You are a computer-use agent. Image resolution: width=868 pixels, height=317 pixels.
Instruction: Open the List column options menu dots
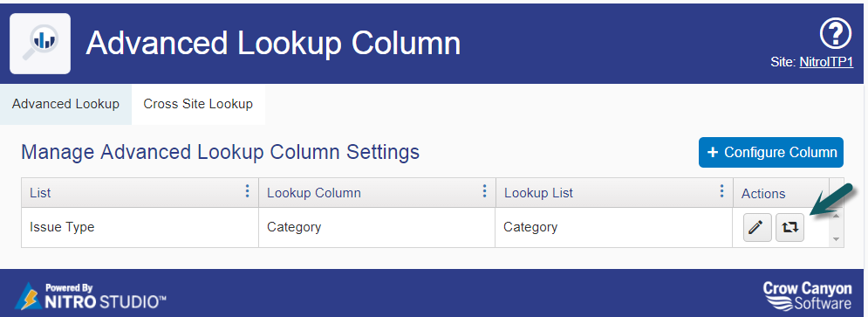point(248,192)
